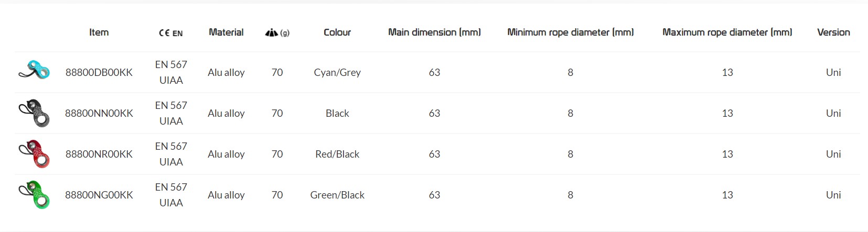868x232 pixels.
Task: Click the Item column header
Action: click(99, 32)
